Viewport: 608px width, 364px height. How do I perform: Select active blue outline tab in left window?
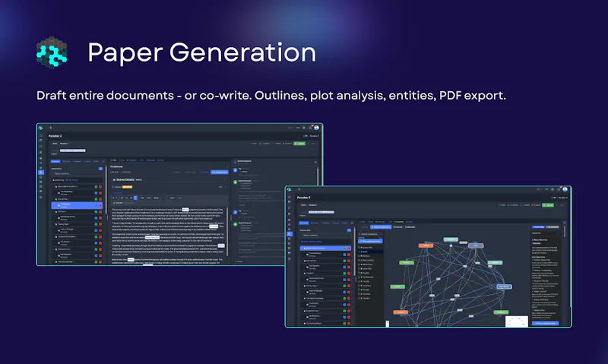(x=55, y=161)
